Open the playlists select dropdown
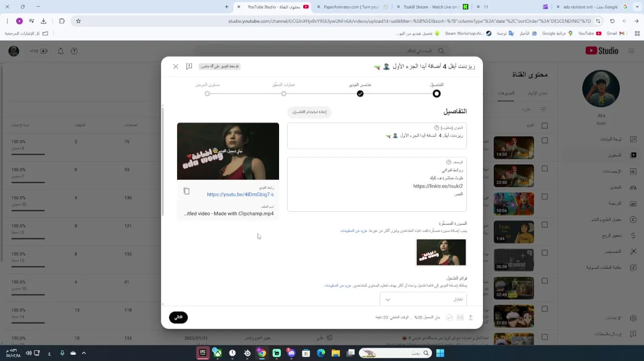Image resolution: width=644 pixels, height=361 pixels. 423,299
